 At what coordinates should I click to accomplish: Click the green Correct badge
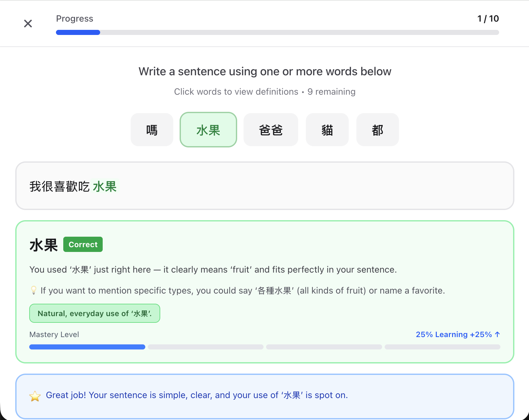(x=83, y=244)
